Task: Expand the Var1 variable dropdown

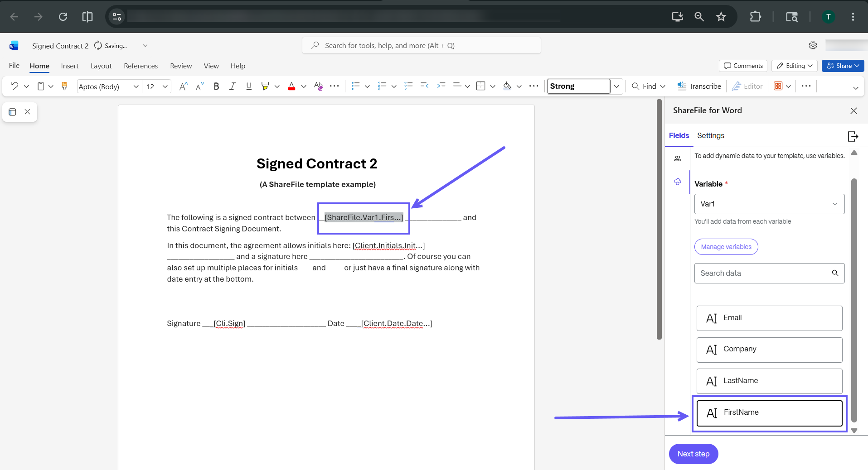Action: 769,204
